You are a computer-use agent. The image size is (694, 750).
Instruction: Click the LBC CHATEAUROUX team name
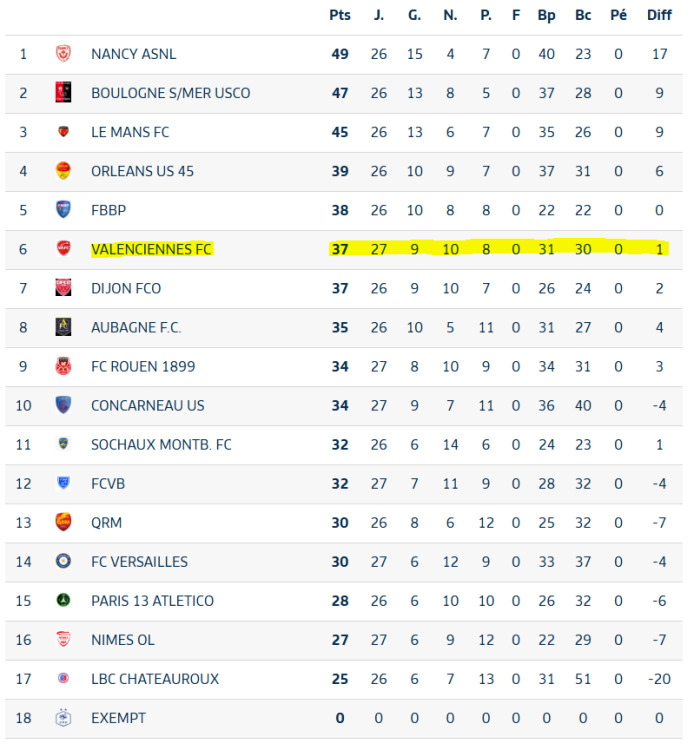point(155,679)
